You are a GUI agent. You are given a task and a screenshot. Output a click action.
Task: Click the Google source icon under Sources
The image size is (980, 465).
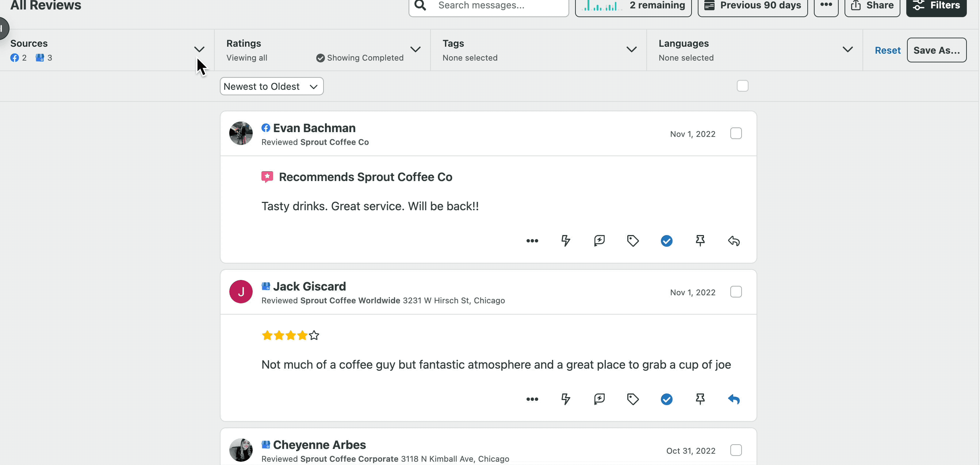pyautogui.click(x=39, y=58)
